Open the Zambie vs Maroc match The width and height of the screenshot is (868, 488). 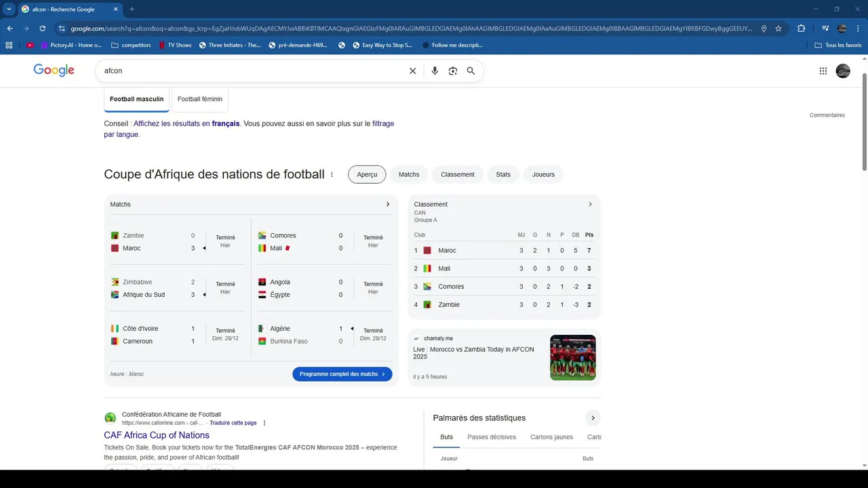(176, 242)
